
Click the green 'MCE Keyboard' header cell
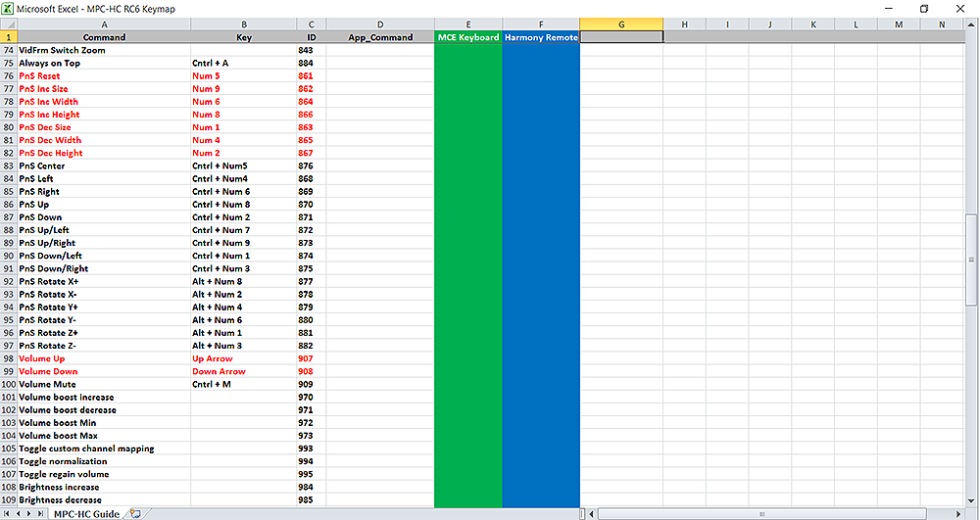(468, 37)
